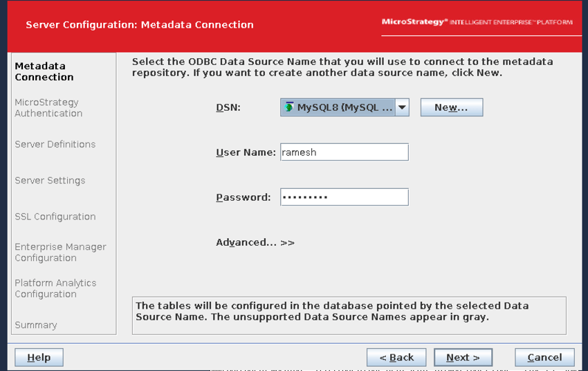Cancel the server configuration wizard
588x371 pixels.
click(544, 357)
